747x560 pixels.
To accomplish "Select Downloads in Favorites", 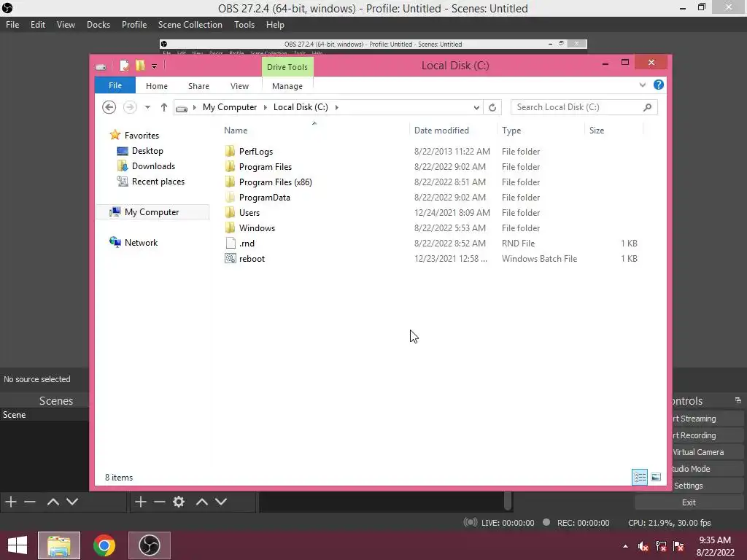I will pos(153,166).
